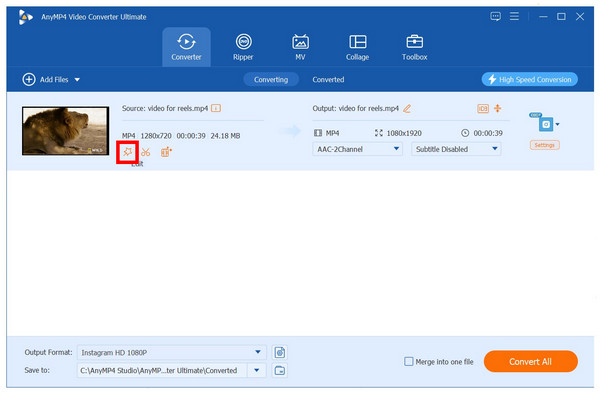Select the lion video thumbnail
The height and width of the screenshot is (393, 600).
[65, 131]
